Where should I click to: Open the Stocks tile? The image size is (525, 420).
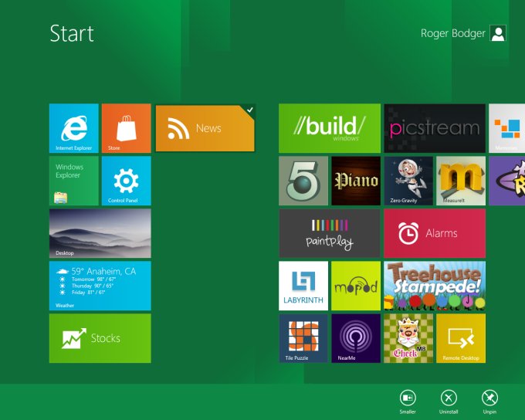[100, 338]
